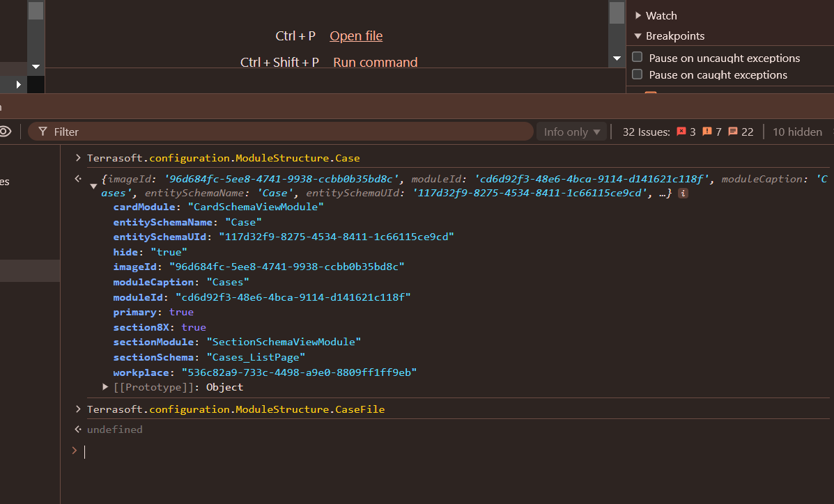Select the moduleId property line
The image size is (834, 504).
pos(262,297)
